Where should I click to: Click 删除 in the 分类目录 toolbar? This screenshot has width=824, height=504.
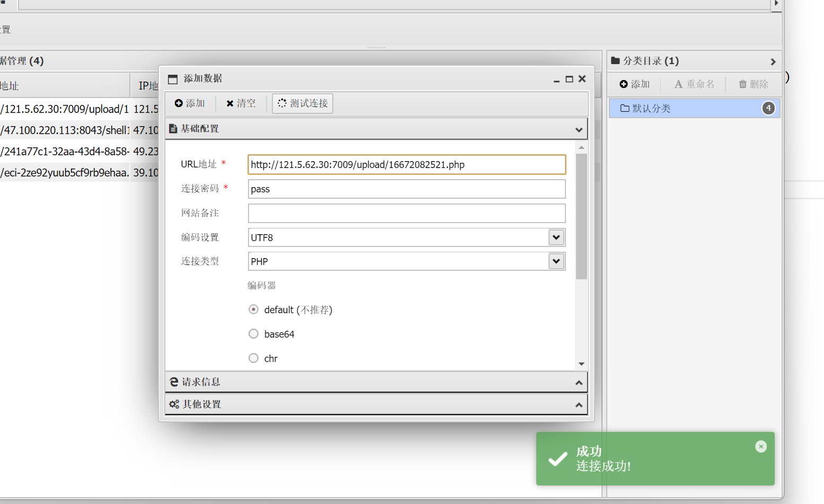point(754,84)
